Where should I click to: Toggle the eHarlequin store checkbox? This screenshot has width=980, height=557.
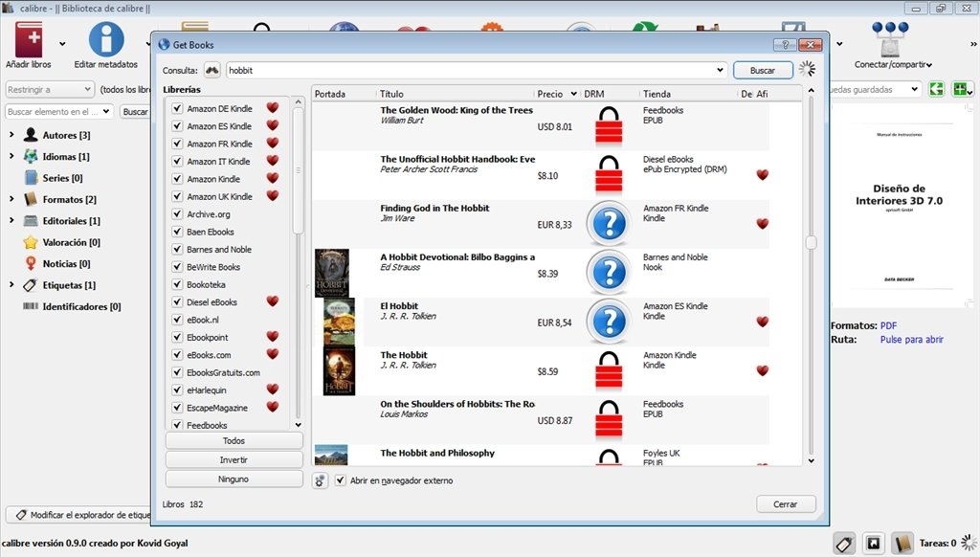[177, 390]
